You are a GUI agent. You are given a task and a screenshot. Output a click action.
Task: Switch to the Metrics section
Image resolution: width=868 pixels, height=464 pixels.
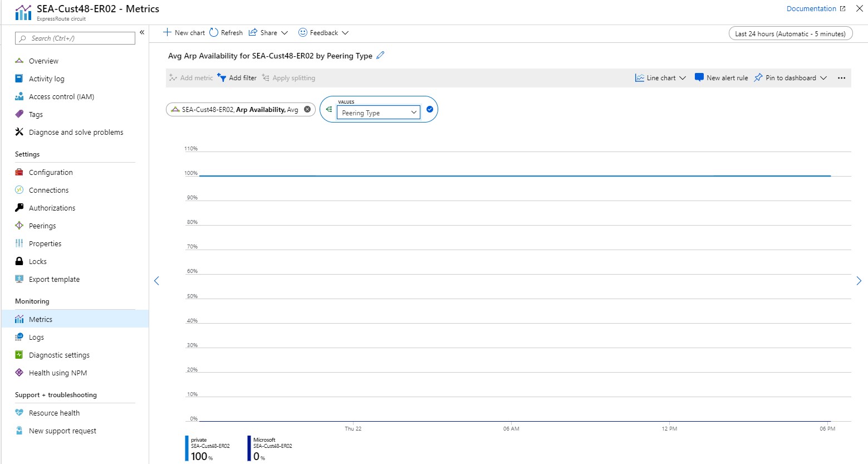tap(40, 319)
